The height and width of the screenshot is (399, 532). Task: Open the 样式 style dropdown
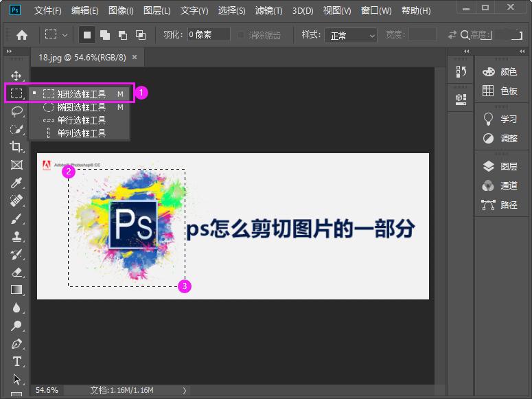coord(351,35)
